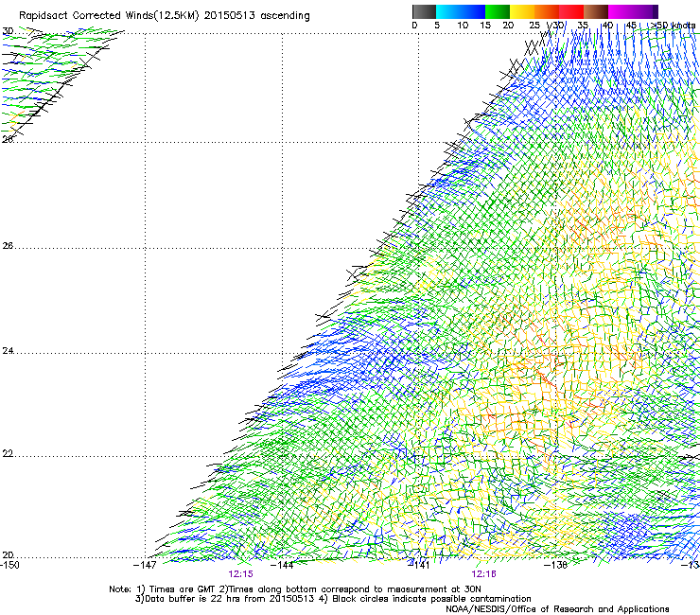Click the Rapidscat Corrected Winds title text
The height and width of the screenshot is (615, 700).
tap(165, 15)
